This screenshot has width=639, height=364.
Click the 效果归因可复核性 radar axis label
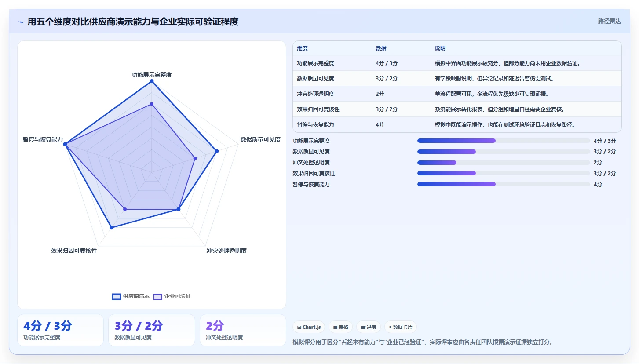(74, 251)
